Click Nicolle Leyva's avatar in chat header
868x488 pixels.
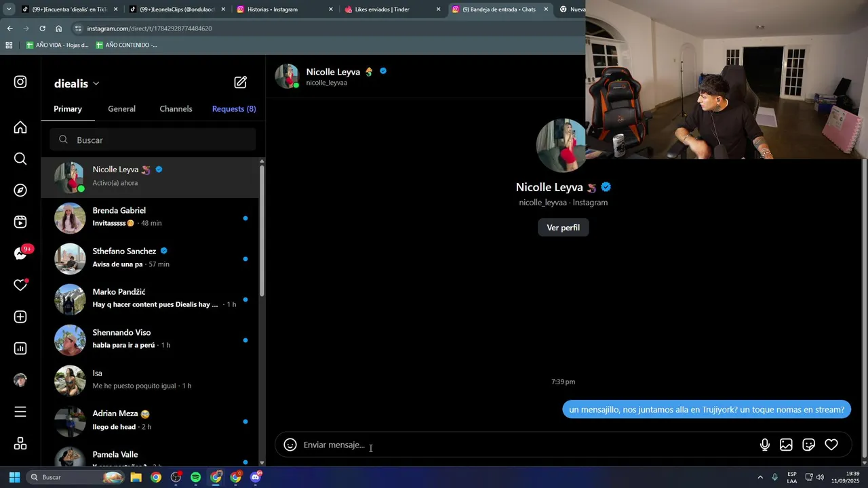click(x=287, y=76)
